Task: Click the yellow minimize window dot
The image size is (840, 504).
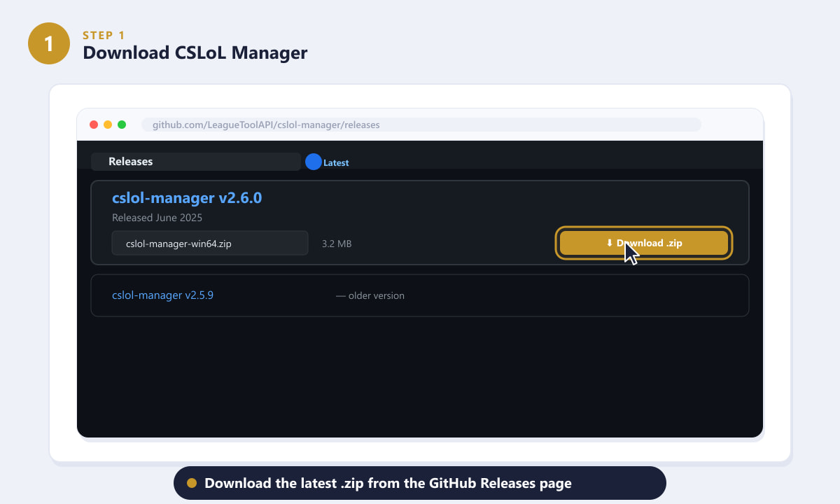Action: point(108,125)
